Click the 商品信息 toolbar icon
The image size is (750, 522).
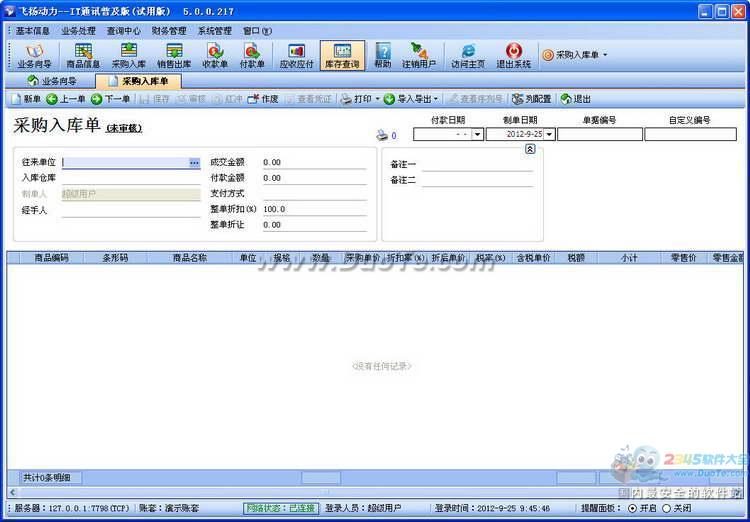click(x=83, y=55)
